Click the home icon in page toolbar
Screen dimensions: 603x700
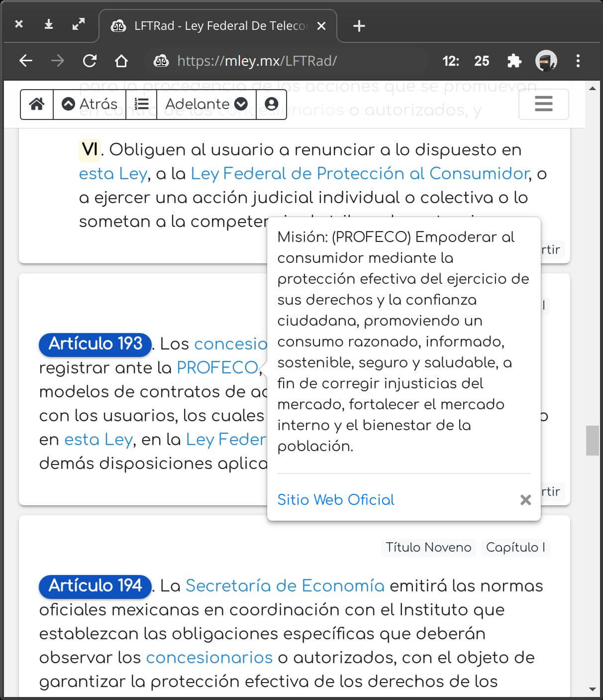37,104
